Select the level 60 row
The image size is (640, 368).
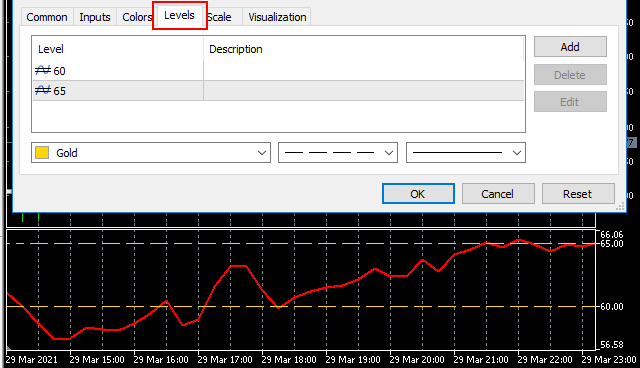[278, 71]
